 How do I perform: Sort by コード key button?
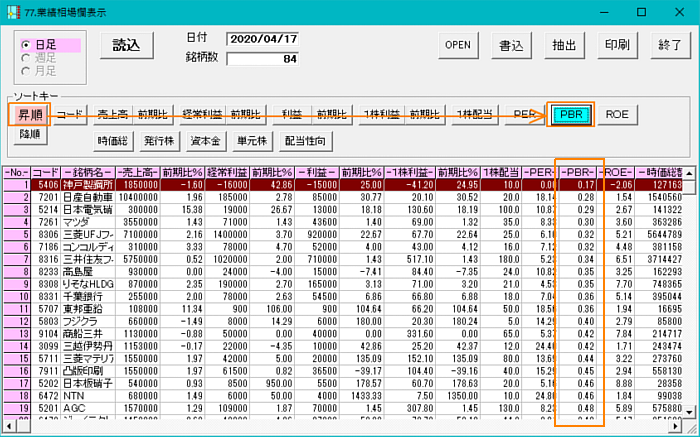70,115
